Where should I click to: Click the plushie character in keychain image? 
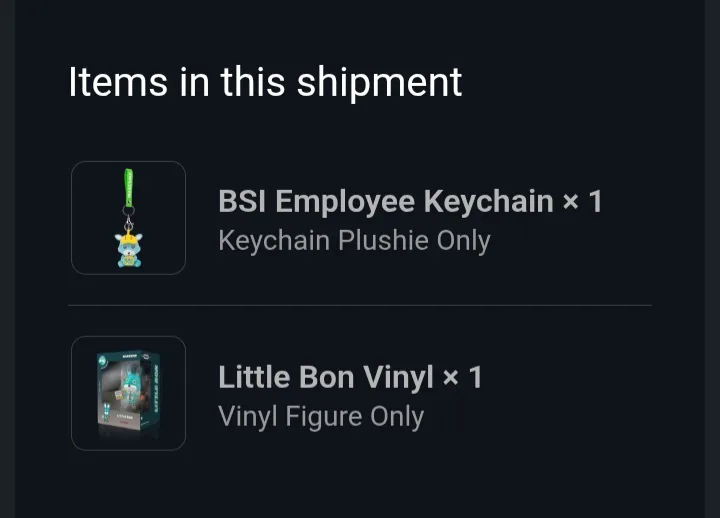click(x=128, y=247)
